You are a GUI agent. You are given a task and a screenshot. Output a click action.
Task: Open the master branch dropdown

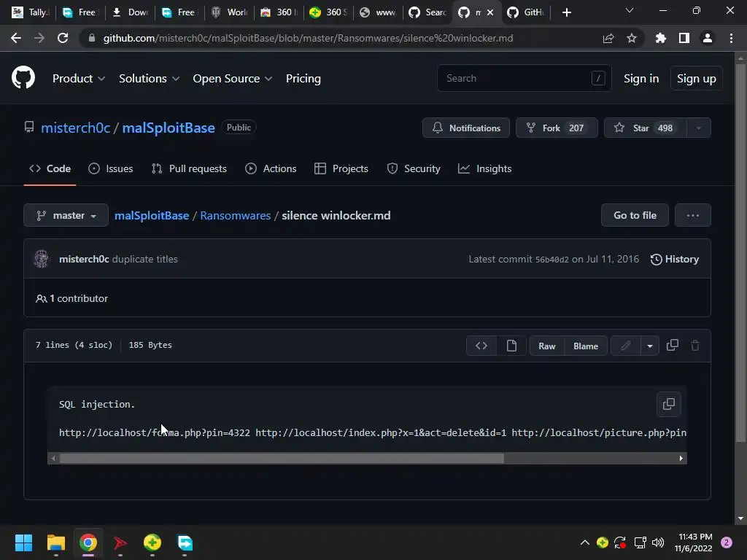(66, 215)
